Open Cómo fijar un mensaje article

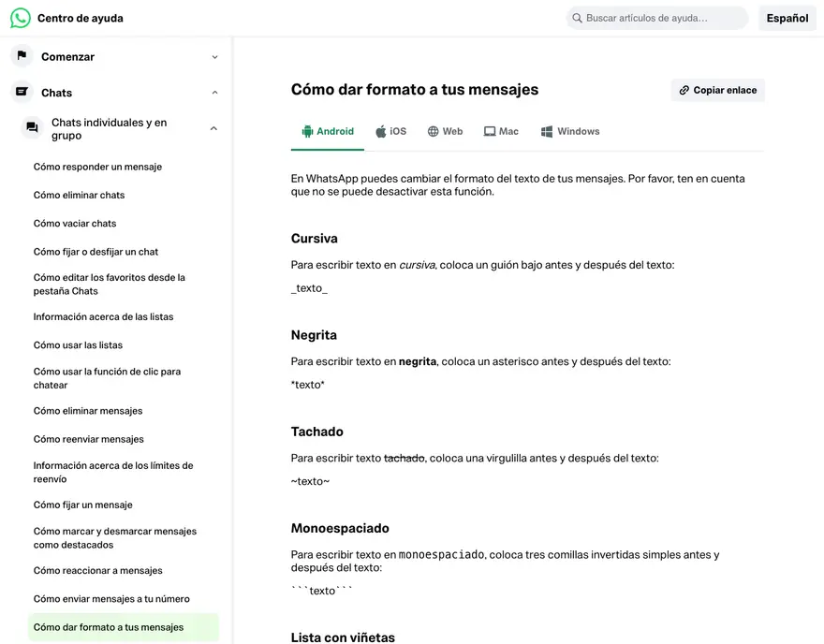(x=82, y=505)
